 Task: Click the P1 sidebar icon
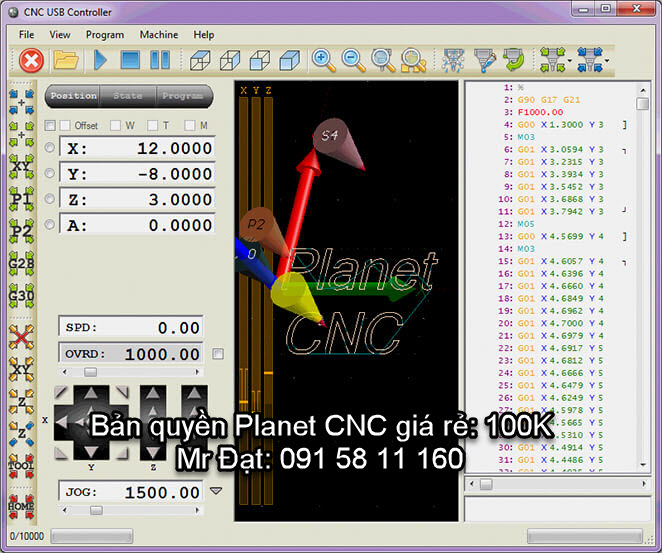point(21,198)
